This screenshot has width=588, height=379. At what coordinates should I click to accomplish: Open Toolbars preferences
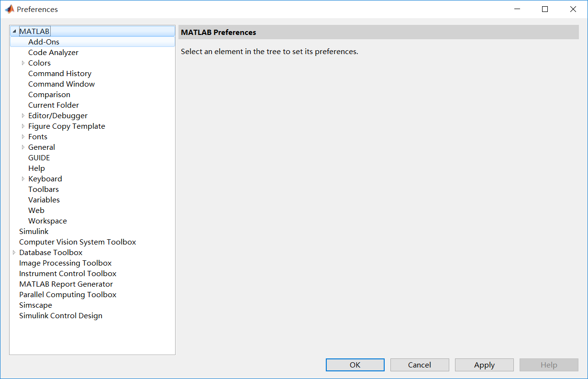tap(44, 189)
